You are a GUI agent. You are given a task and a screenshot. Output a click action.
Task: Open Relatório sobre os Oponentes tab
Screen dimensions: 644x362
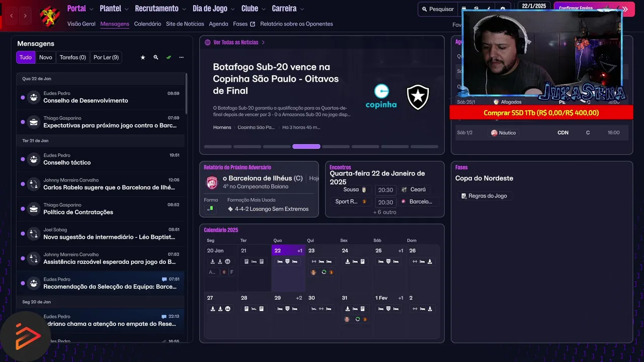296,24
